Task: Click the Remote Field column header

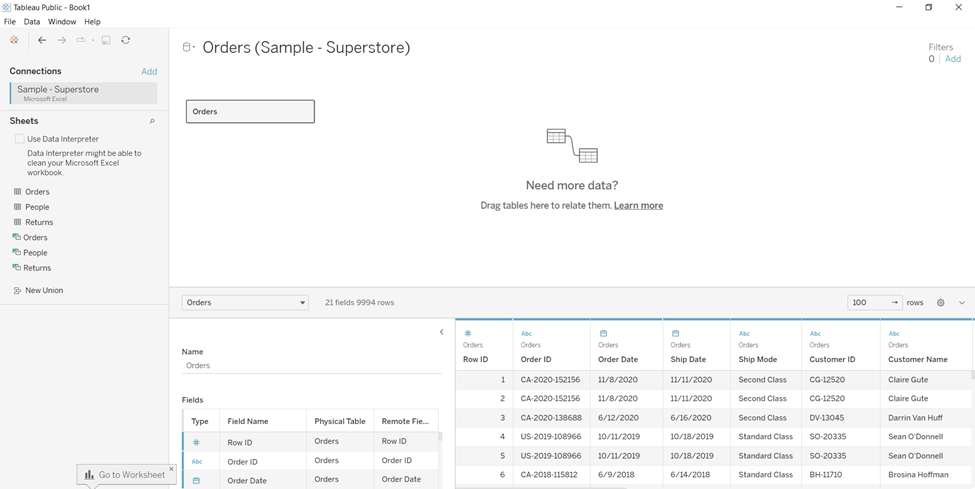Action: 405,421
